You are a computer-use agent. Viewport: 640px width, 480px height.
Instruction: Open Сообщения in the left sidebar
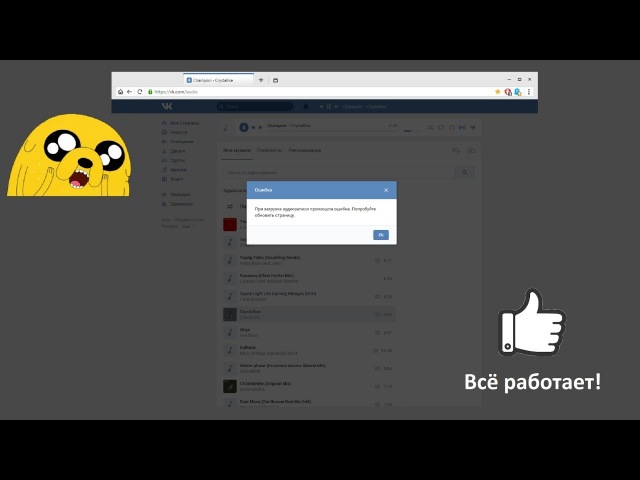click(178, 142)
